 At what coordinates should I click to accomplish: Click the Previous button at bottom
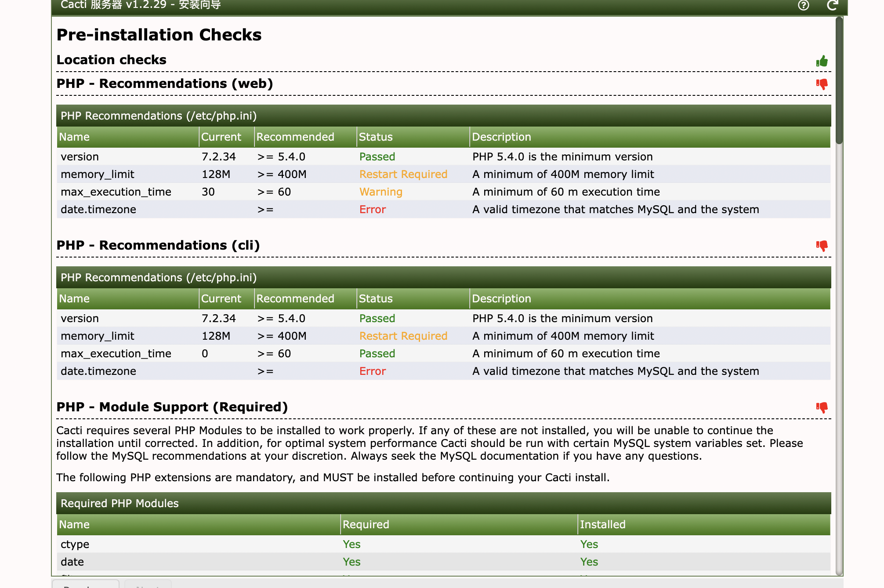click(x=86, y=584)
